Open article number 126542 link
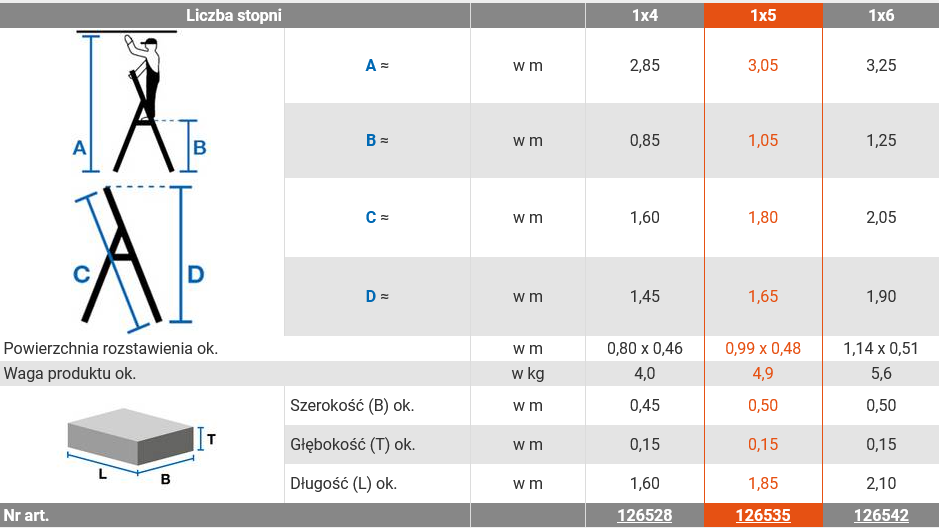This screenshot has height=528, width=939. tap(881, 515)
